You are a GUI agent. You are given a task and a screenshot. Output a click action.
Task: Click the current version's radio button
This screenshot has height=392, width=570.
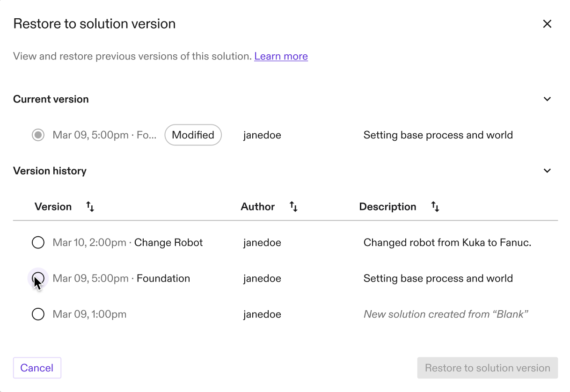tap(38, 135)
